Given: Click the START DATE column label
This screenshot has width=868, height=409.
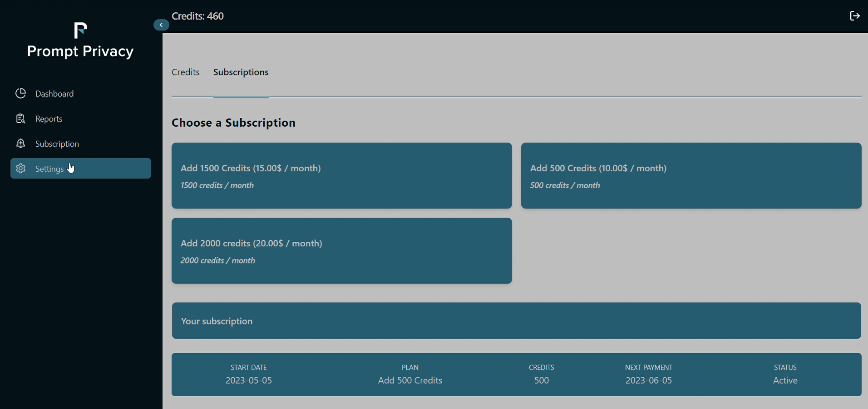Looking at the screenshot, I should click(x=249, y=367).
